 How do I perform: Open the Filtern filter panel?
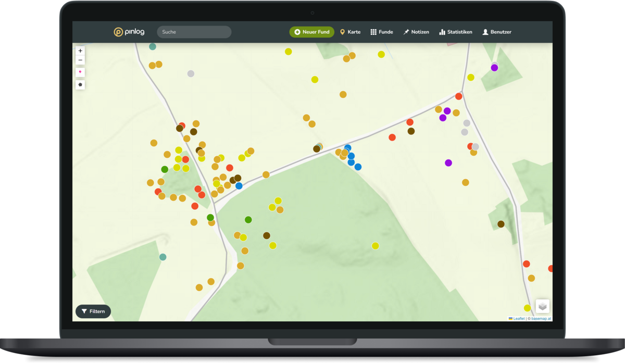tap(93, 311)
